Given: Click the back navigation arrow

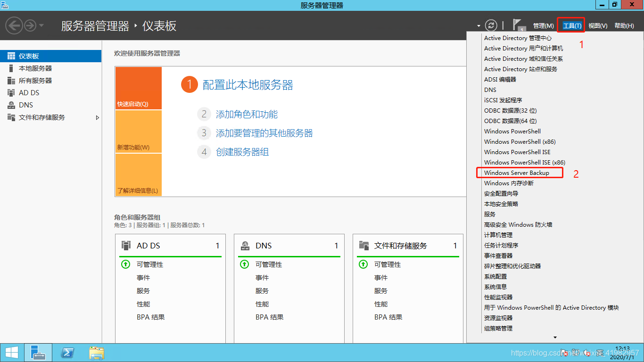Looking at the screenshot, I should coord(14,25).
